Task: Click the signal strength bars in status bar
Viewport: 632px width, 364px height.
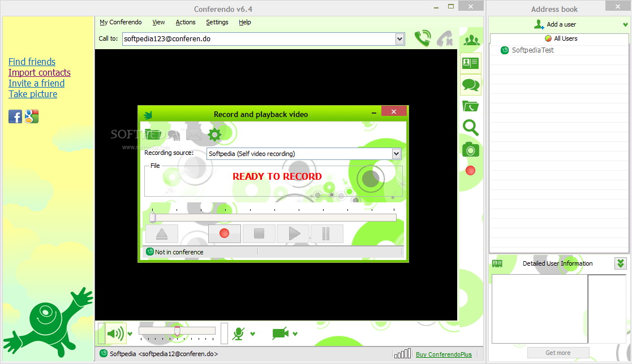Action: pyautogui.click(x=402, y=354)
